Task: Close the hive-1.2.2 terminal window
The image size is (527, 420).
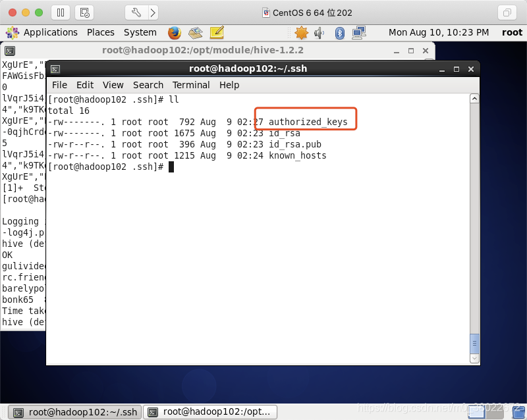Action: tap(426, 51)
